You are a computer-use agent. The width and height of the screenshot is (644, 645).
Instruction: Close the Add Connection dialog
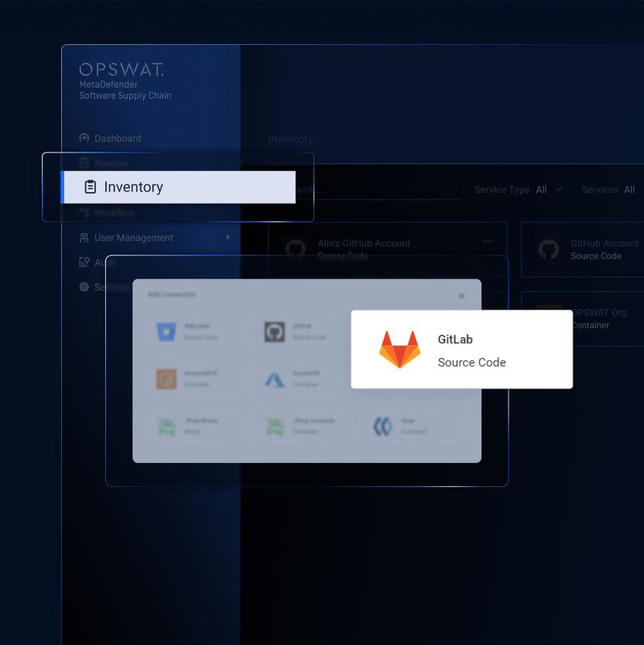(461, 296)
